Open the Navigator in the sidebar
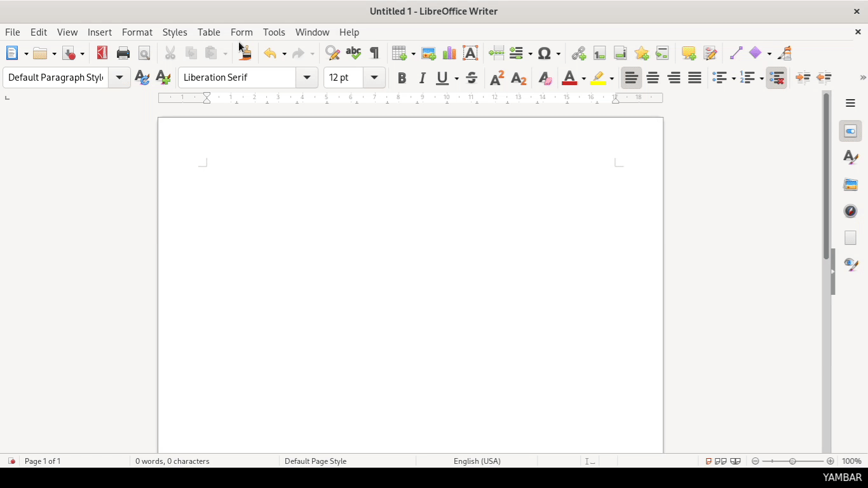The width and height of the screenshot is (868, 488). (850, 211)
